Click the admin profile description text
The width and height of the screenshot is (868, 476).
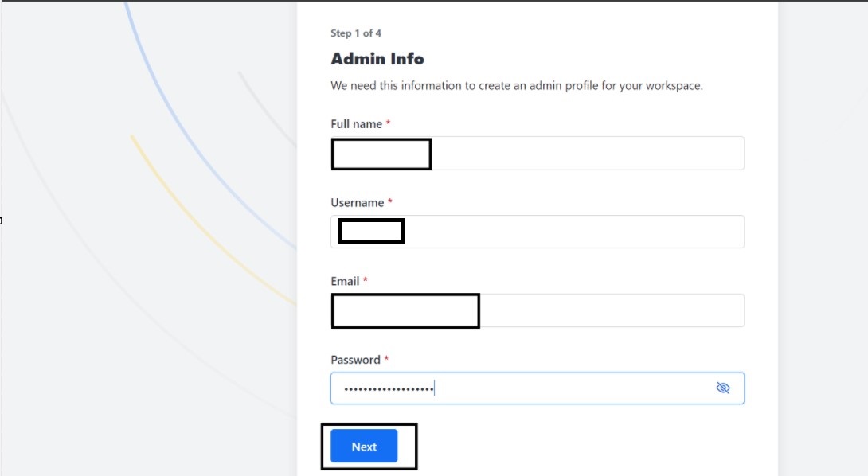[x=518, y=85]
